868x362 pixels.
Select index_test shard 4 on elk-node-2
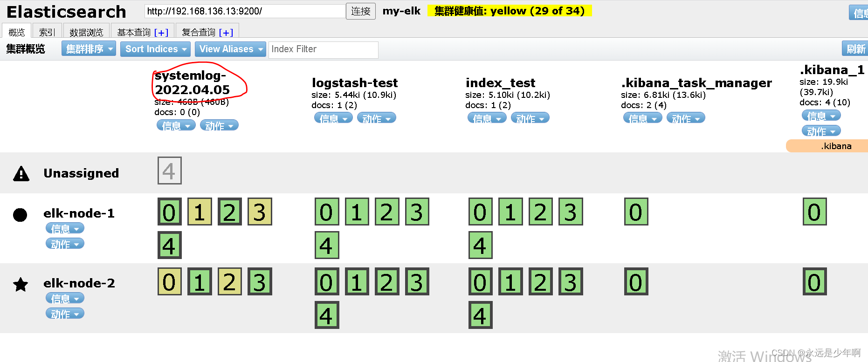[481, 315]
